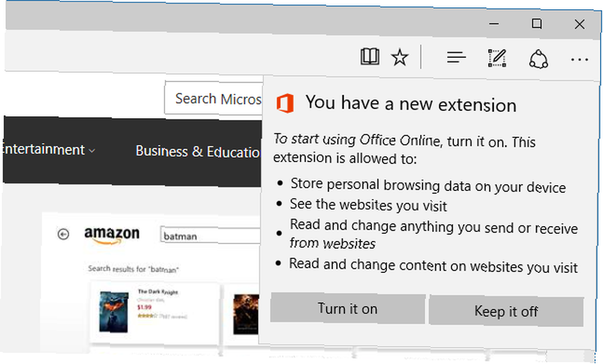Image resolution: width=603 pixels, height=364 pixels.
Task: Add page to favorites star
Action: point(400,58)
